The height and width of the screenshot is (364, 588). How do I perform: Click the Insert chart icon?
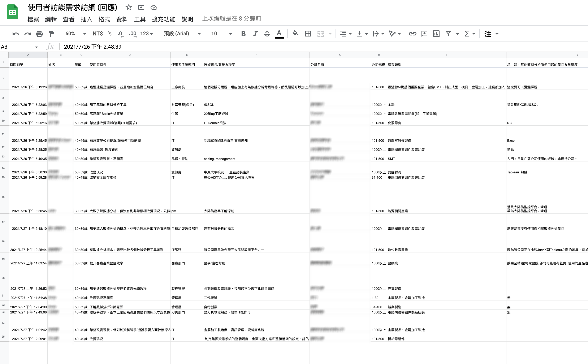(436, 34)
